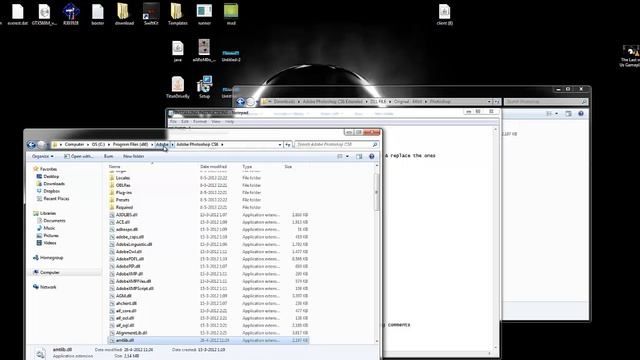Select Homegroup in navigation pane
Screen dimensions: 640x360
click(51, 258)
